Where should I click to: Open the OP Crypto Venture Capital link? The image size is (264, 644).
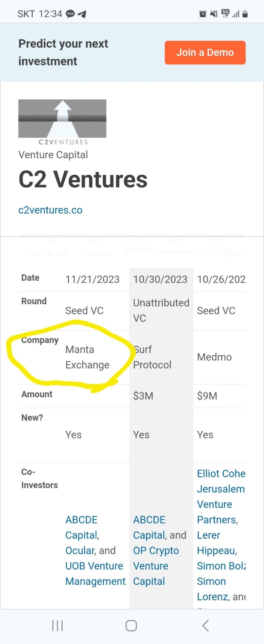click(156, 566)
